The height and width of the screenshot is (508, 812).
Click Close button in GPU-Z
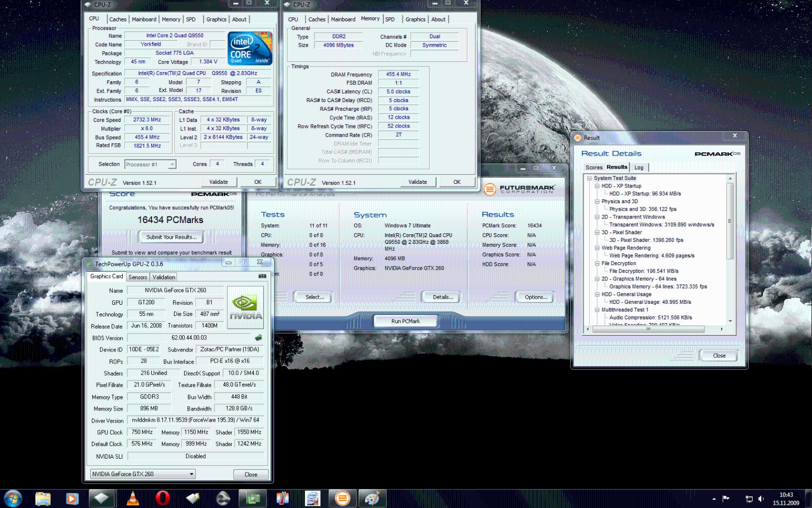coord(251,474)
